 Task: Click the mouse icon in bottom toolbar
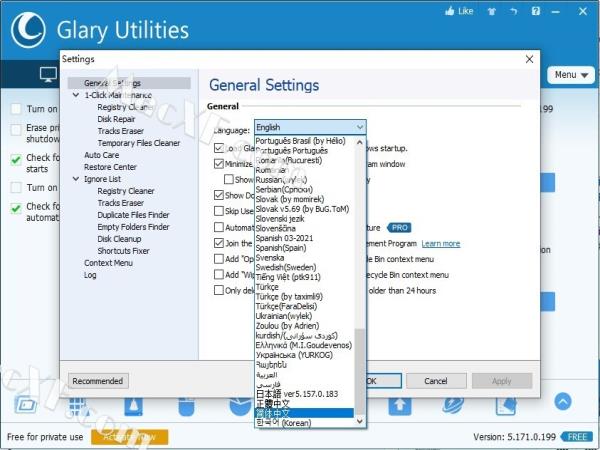pyautogui.click(x=186, y=406)
